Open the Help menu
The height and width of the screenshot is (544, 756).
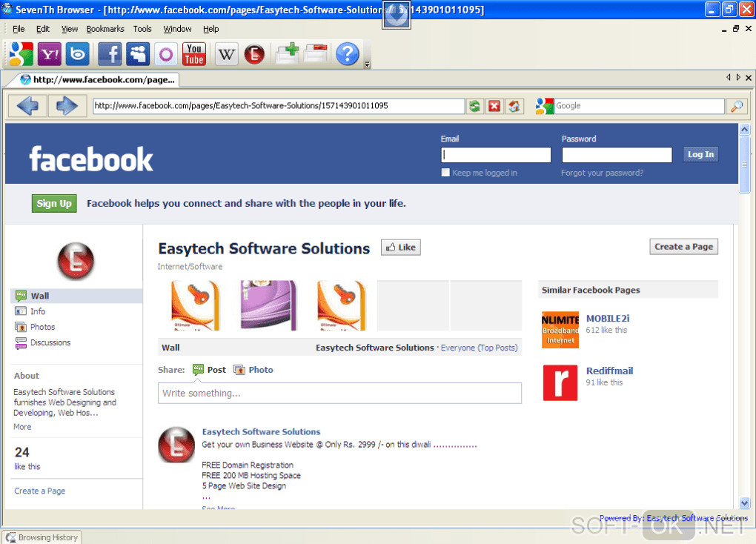pos(210,29)
